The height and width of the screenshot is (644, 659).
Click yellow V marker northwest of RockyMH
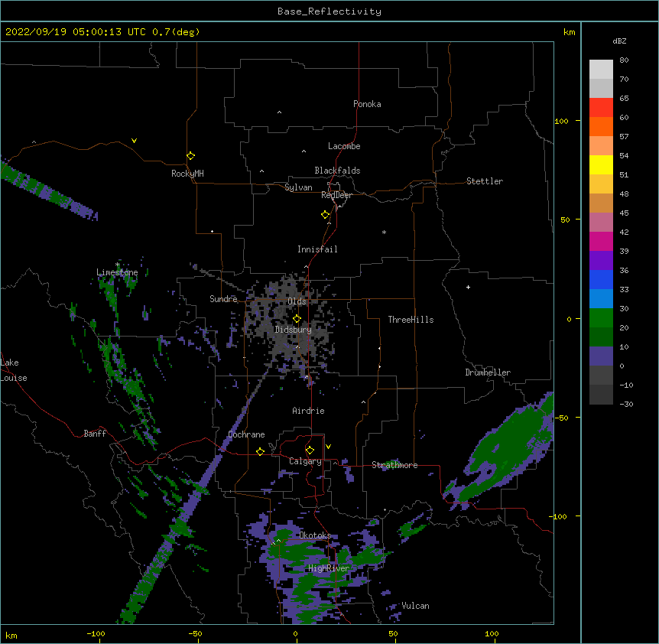pos(134,141)
